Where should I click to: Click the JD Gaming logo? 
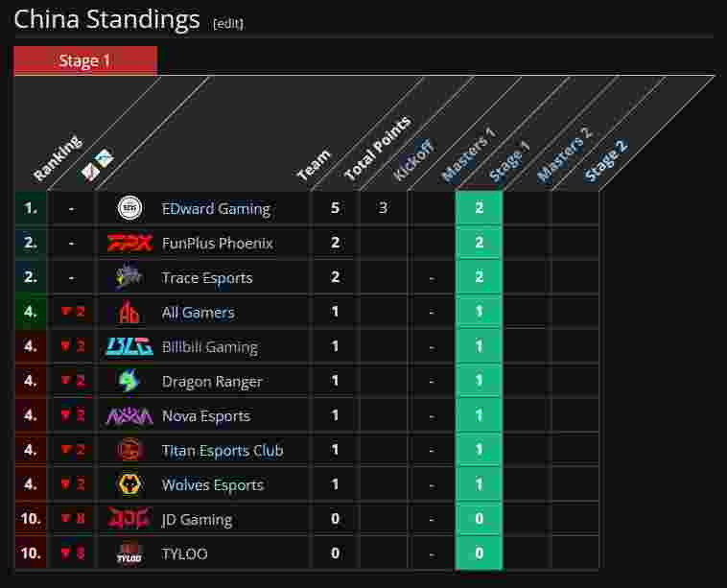[129, 518]
